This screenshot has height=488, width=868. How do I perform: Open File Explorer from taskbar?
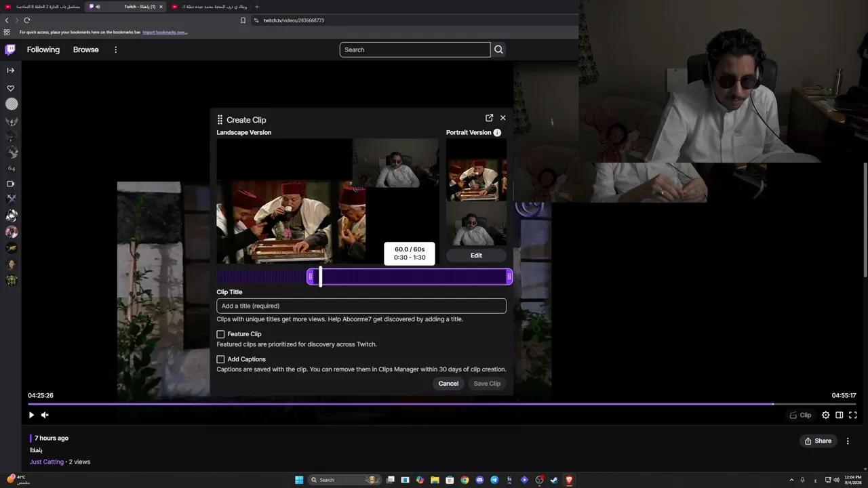click(x=435, y=480)
